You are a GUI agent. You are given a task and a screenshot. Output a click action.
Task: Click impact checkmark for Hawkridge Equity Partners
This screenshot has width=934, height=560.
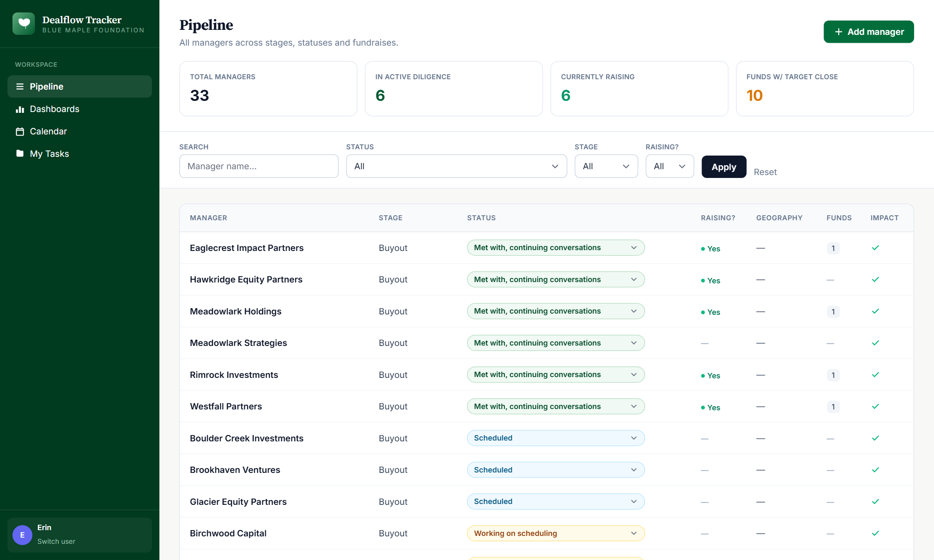(x=875, y=280)
